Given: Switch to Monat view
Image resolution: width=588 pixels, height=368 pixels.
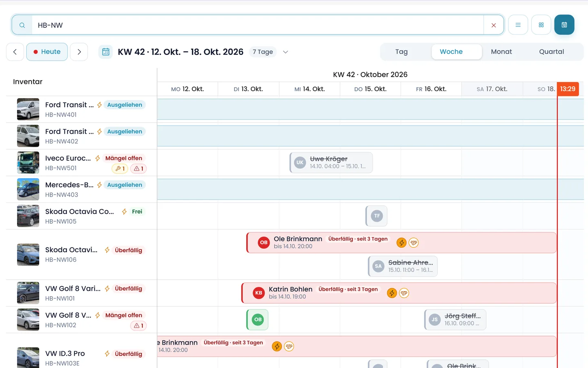Looking at the screenshot, I should [x=501, y=52].
